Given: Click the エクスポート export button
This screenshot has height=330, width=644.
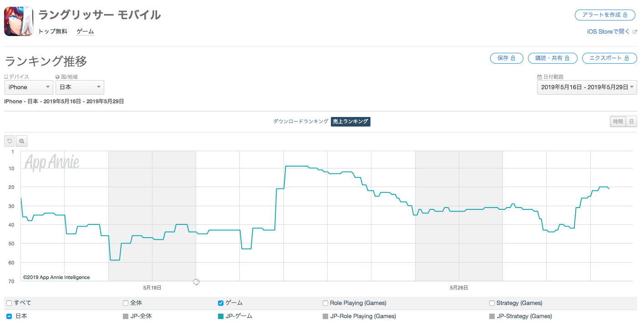Looking at the screenshot, I should (609, 58).
